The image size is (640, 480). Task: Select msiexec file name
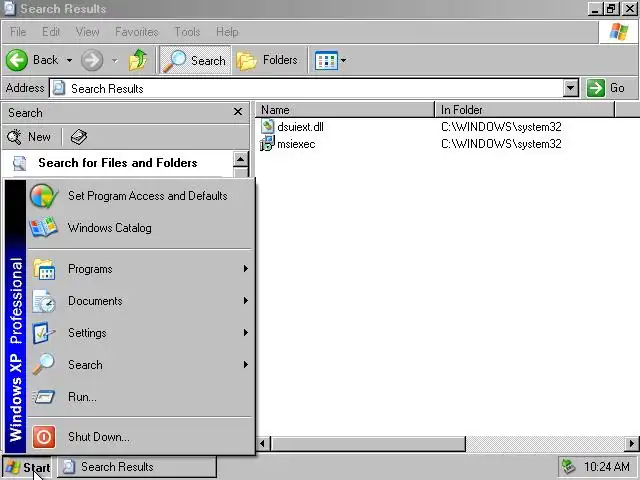tap(296, 144)
